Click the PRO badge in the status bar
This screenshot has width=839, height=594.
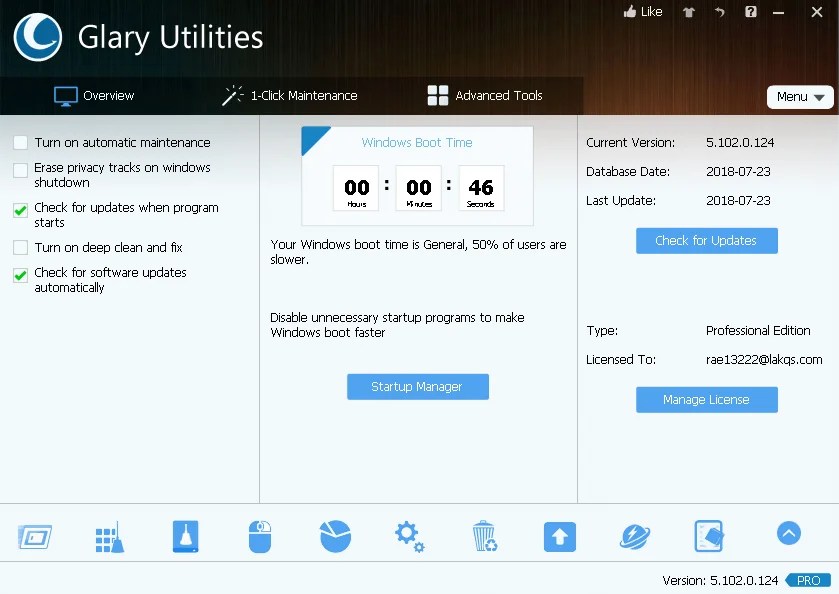pyautogui.click(x=808, y=580)
